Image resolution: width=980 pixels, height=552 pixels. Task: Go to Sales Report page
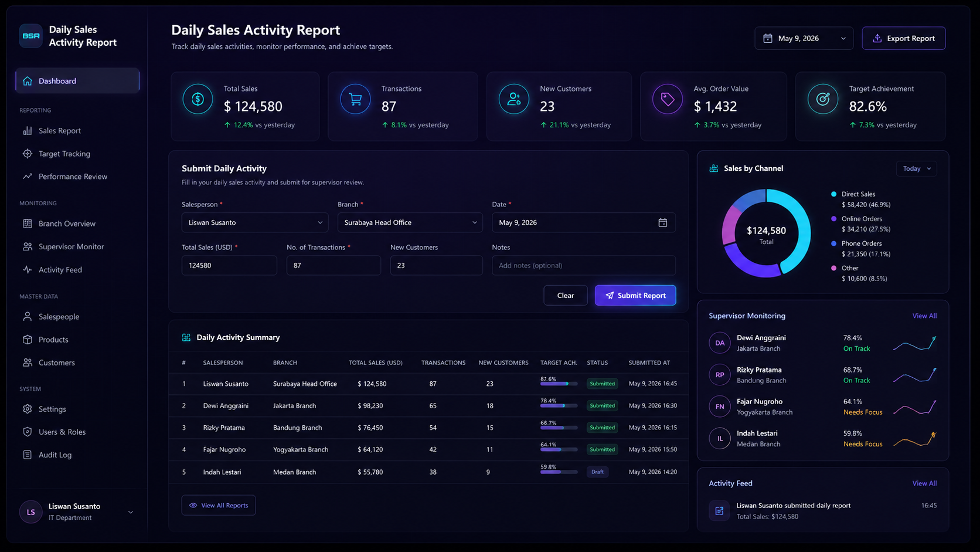click(x=60, y=131)
